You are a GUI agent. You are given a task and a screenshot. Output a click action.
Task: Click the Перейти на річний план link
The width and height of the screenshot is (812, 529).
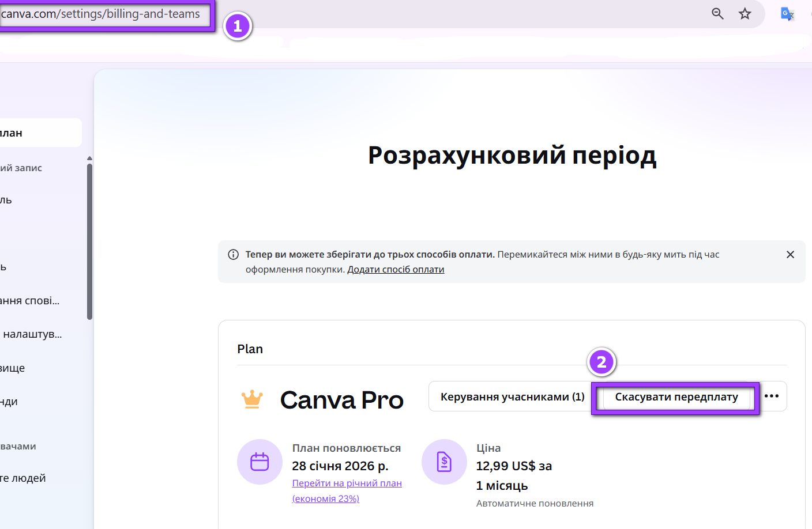347,483
